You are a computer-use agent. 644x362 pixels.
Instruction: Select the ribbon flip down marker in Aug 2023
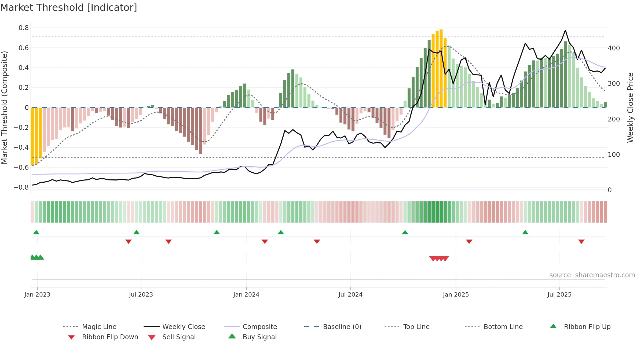169,242
